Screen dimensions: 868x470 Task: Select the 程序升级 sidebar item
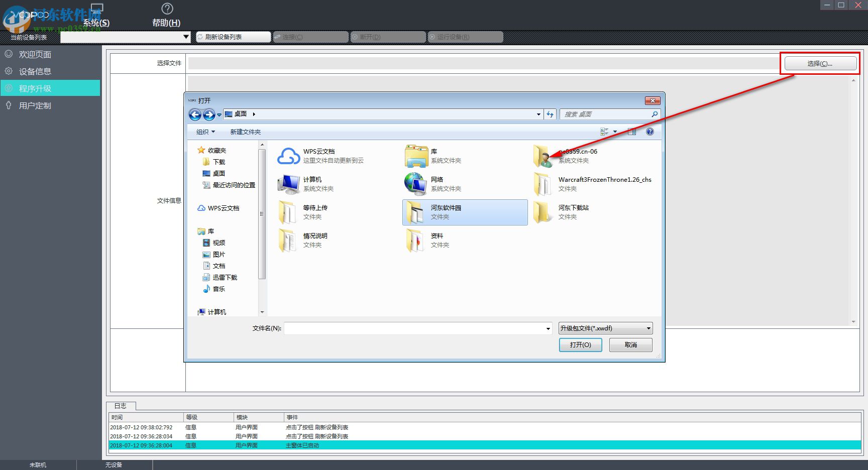coord(50,88)
